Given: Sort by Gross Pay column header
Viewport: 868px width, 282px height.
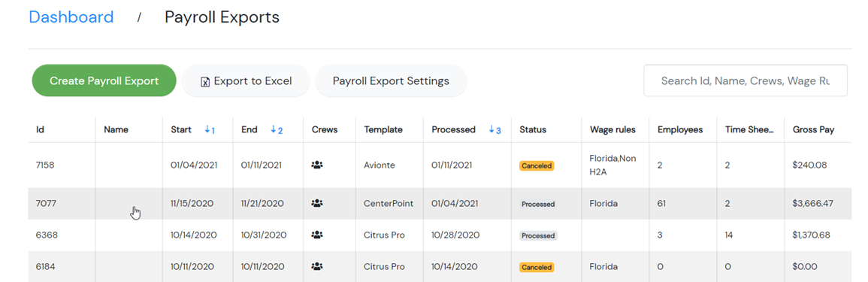Looking at the screenshot, I should pos(813,129).
